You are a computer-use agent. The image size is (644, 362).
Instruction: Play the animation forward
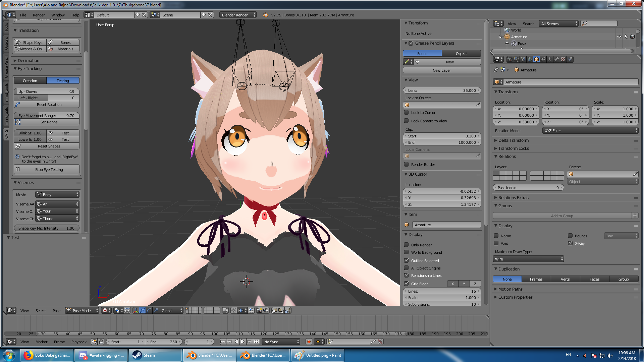(x=243, y=342)
